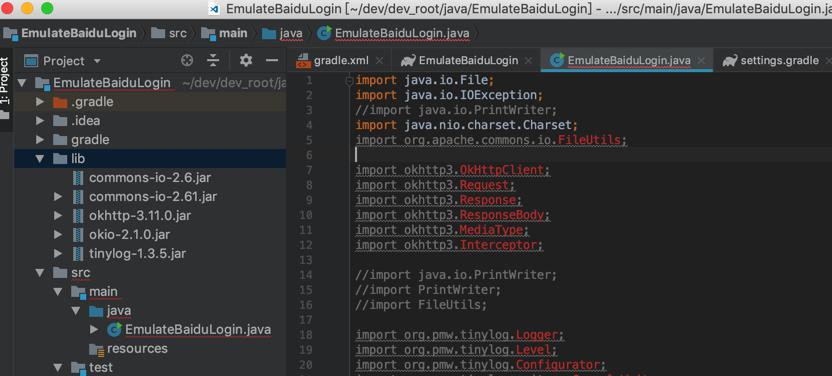Switch to the EmulateBaiduLogin gradle tab
This screenshot has height=376, width=832.
pyautogui.click(x=468, y=60)
